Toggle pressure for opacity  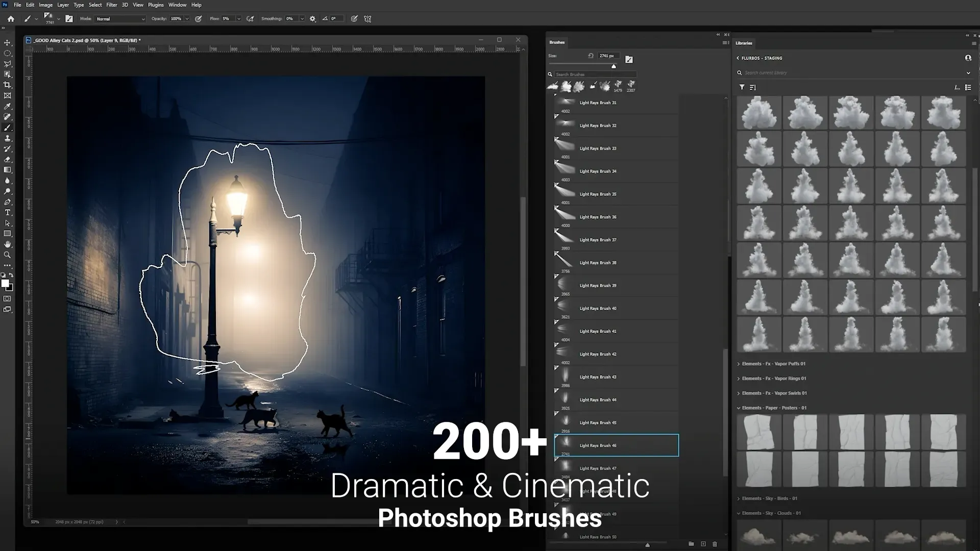199,19
